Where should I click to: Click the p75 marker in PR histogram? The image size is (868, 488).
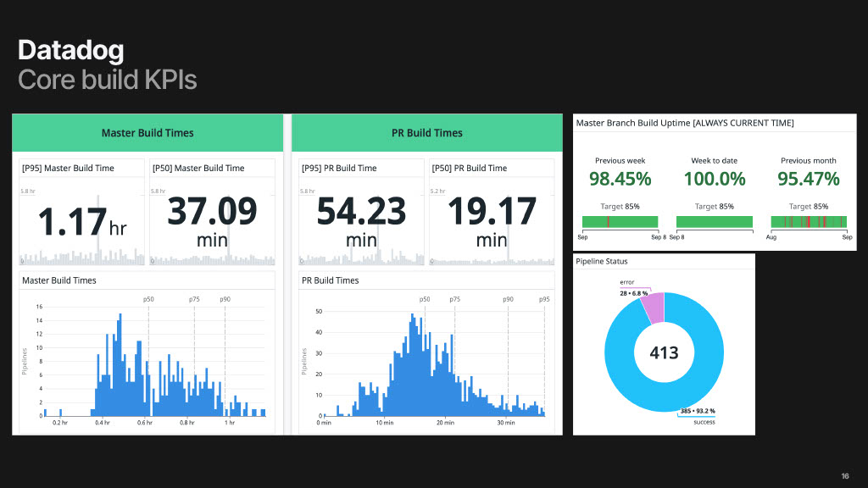point(454,299)
